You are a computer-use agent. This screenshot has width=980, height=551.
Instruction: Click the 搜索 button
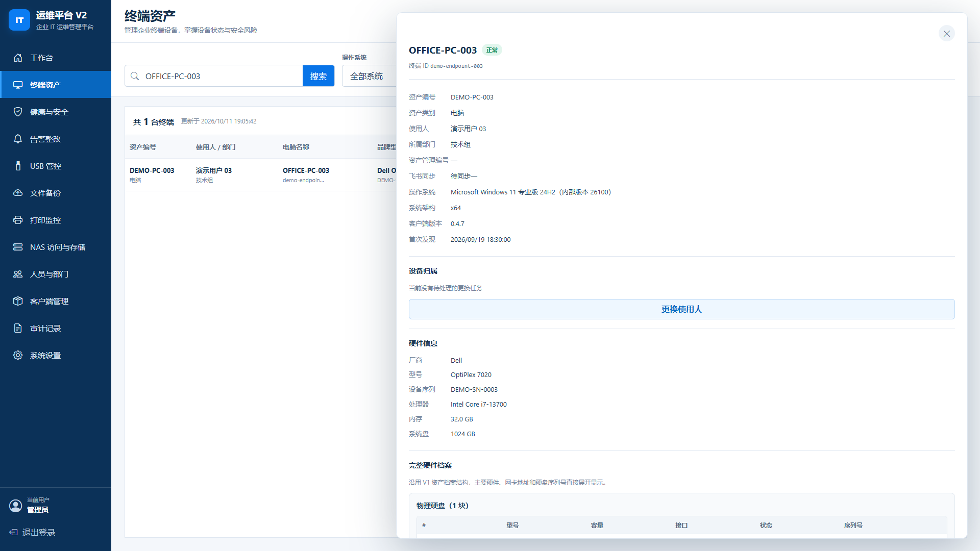coord(318,76)
